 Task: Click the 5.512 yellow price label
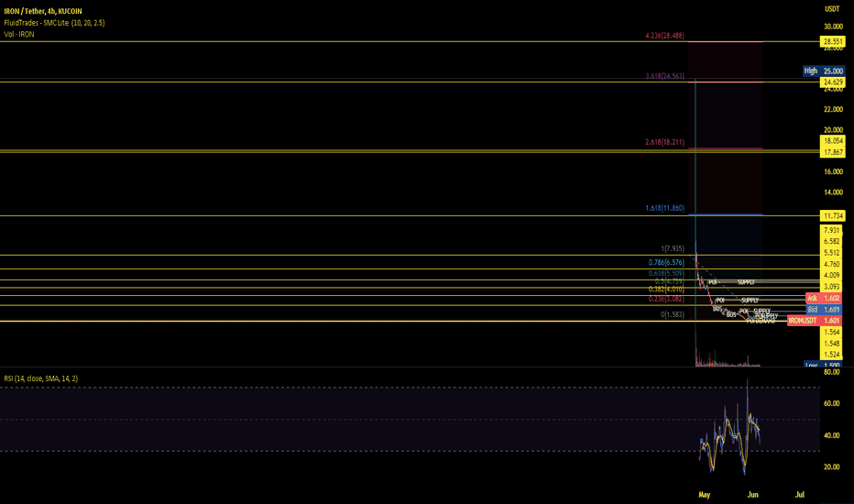[832, 253]
